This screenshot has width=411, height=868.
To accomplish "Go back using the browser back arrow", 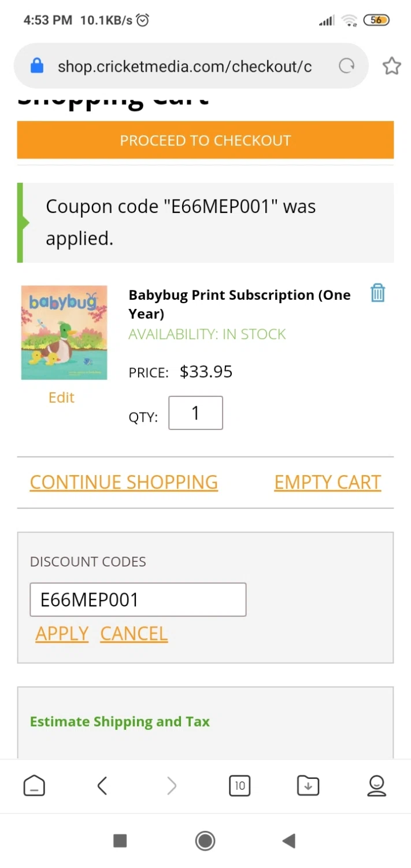I will click(102, 785).
